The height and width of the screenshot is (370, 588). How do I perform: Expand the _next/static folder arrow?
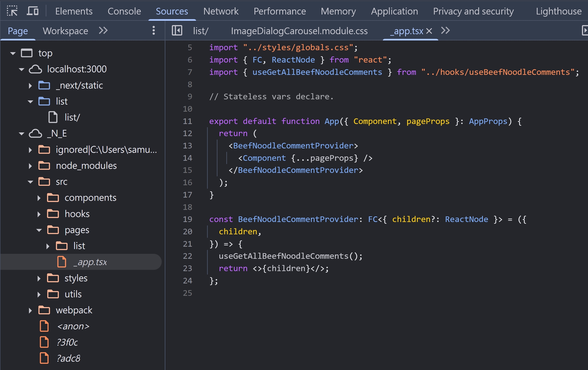(30, 85)
